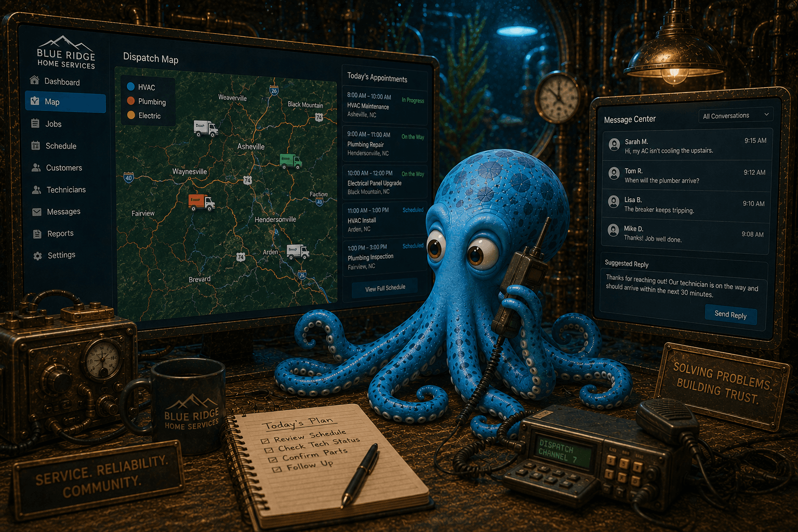Select the orange truck near Waynesville
The image size is (798, 532).
point(201,202)
